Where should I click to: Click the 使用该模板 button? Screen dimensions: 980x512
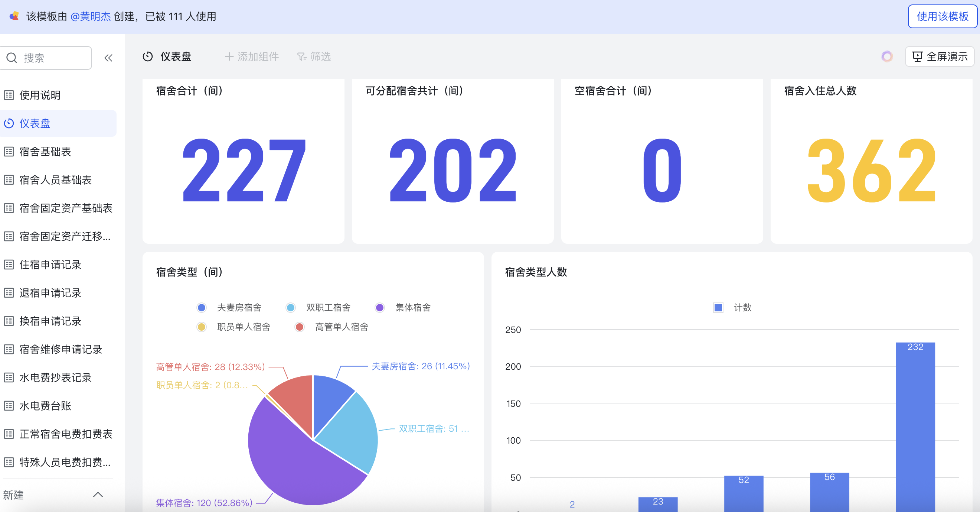click(x=942, y=16)
